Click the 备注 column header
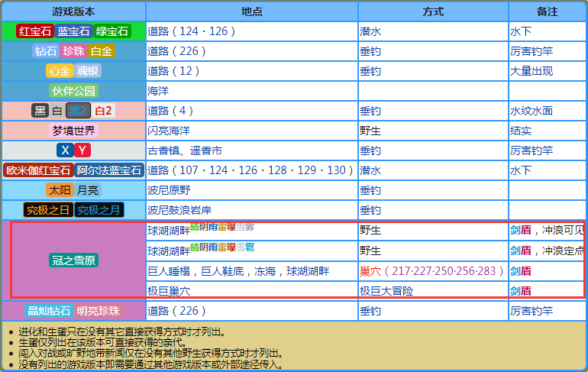 [547, 11]
